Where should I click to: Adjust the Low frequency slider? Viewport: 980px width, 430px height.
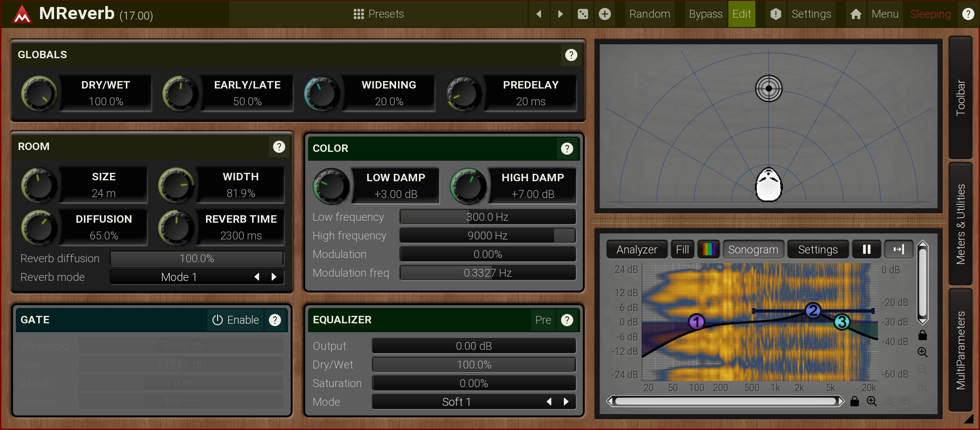click(x=487, y=217)
